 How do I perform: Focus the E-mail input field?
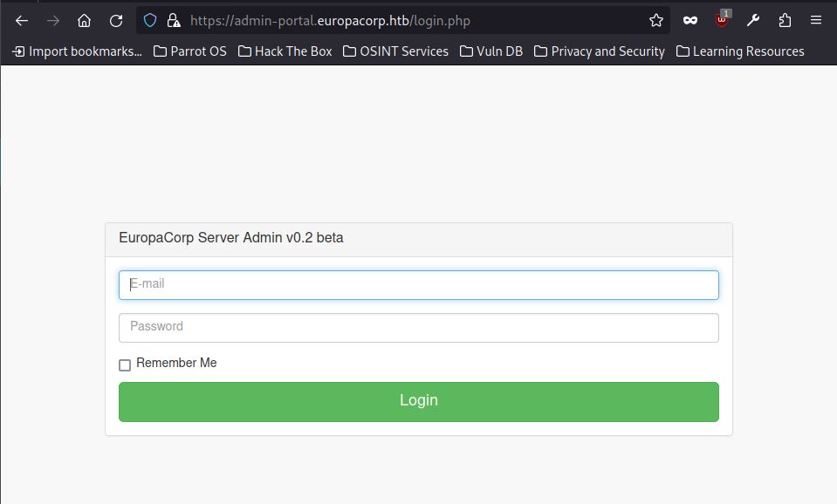(x=418, y=284)
